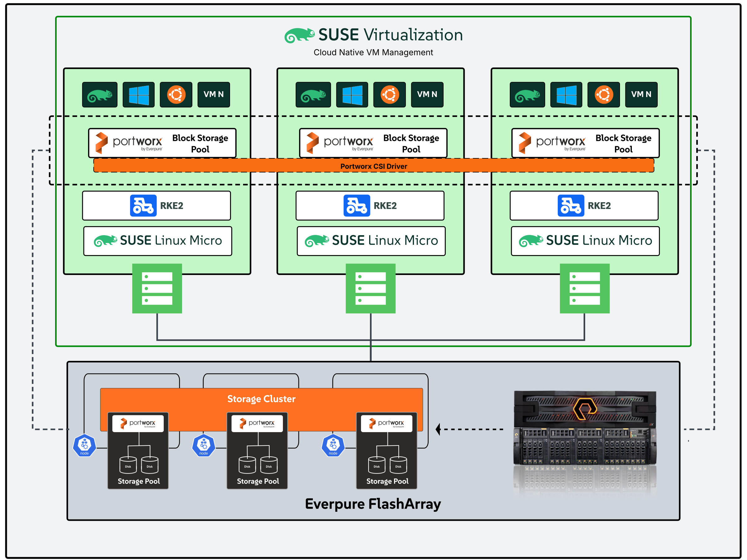Select the Ubuntu VM icon in middle host
The width and height of the screenshot is (747, 560).
point(389,95)
